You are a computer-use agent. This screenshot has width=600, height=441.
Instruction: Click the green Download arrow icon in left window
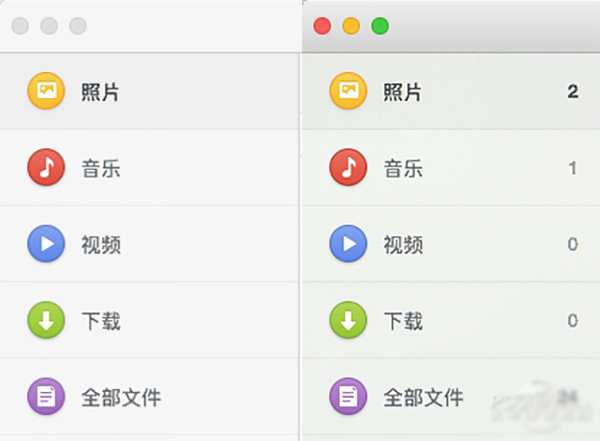[x=46, y=320]
